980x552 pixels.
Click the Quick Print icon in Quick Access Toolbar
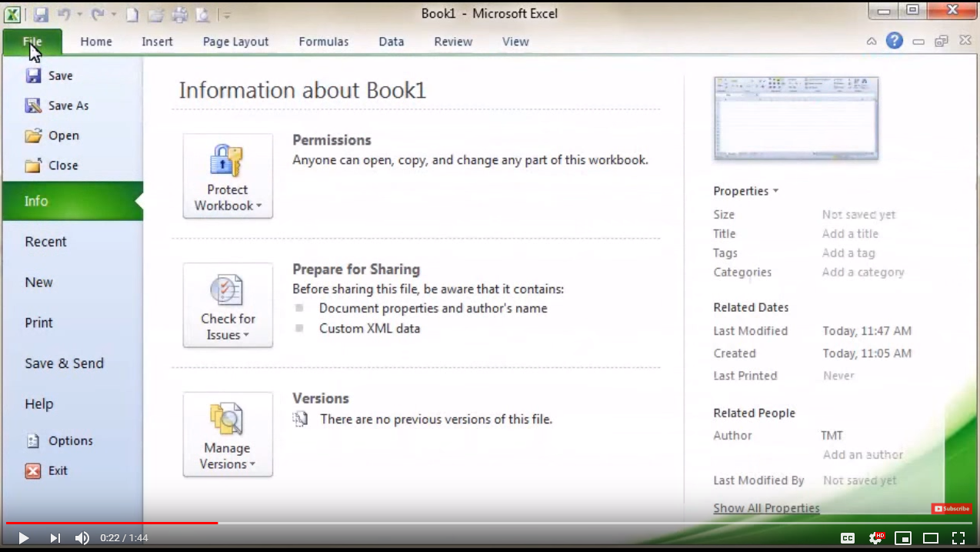click(179, 14)
